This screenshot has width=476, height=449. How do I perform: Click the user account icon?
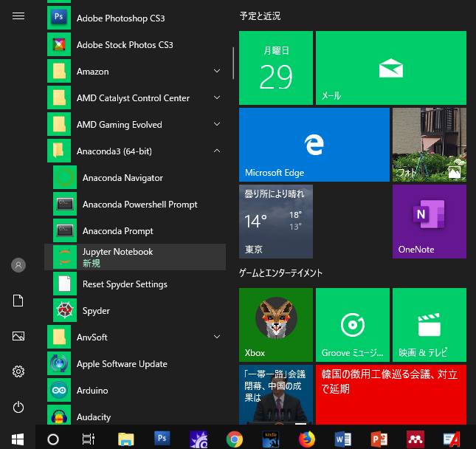18,265
